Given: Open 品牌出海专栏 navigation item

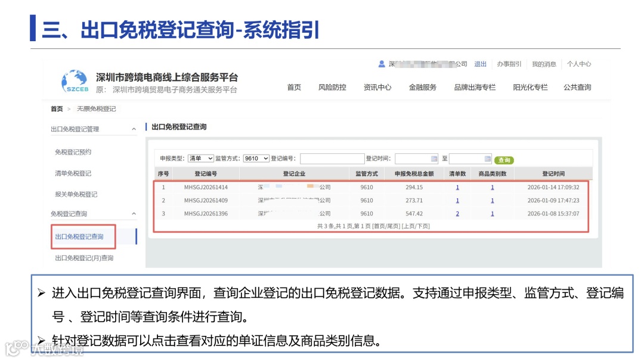Looking at the screenshot, I should 475,87.
